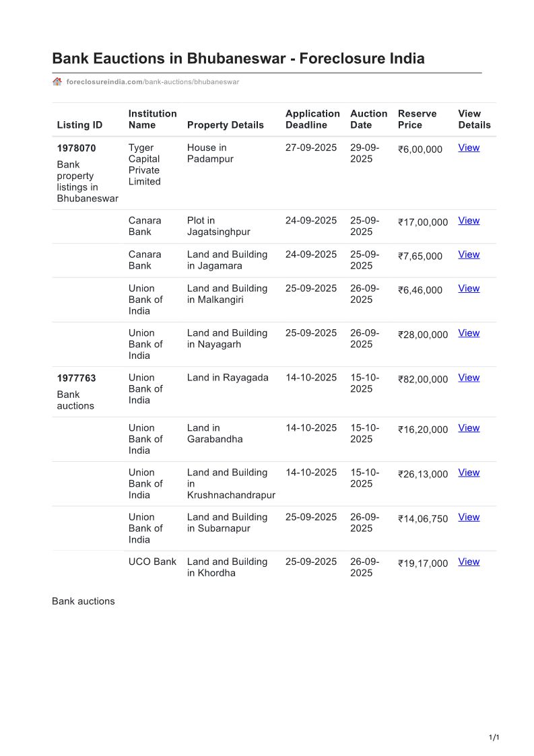Image resolution: width=534 pixels, height=756 pixels.
Task: Open View link for Krushnachandrapur property
Action: click(469, 473)
